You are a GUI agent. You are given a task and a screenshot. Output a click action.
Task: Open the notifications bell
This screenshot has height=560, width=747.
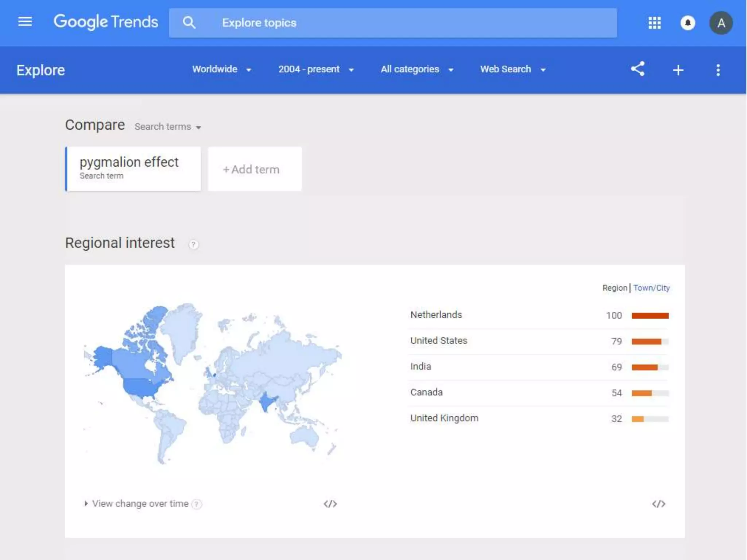tap(688, 23)
